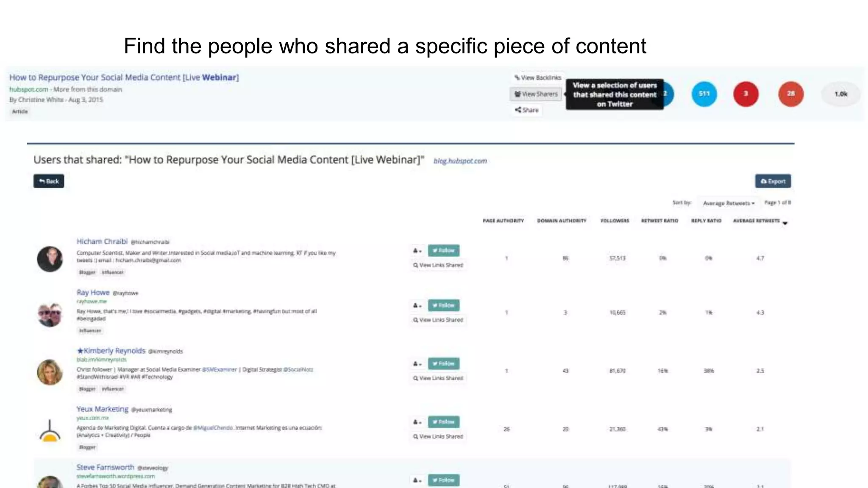Open Ray Howe's profile name
868x488 pixels.
[x=93, y=292]
